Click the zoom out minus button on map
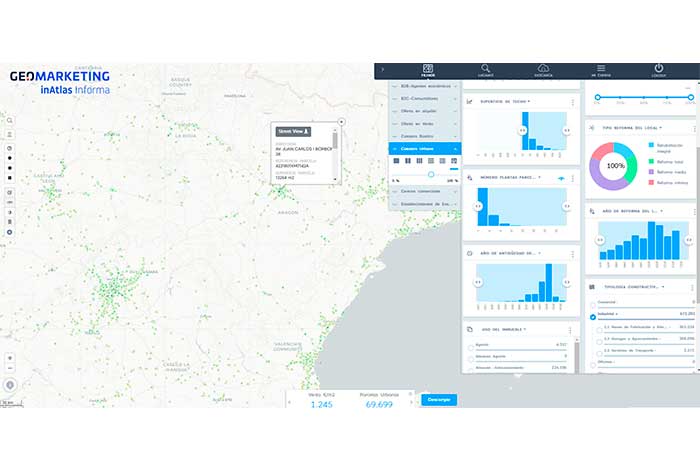The image size is (700, 471). (x=10, y=368)
